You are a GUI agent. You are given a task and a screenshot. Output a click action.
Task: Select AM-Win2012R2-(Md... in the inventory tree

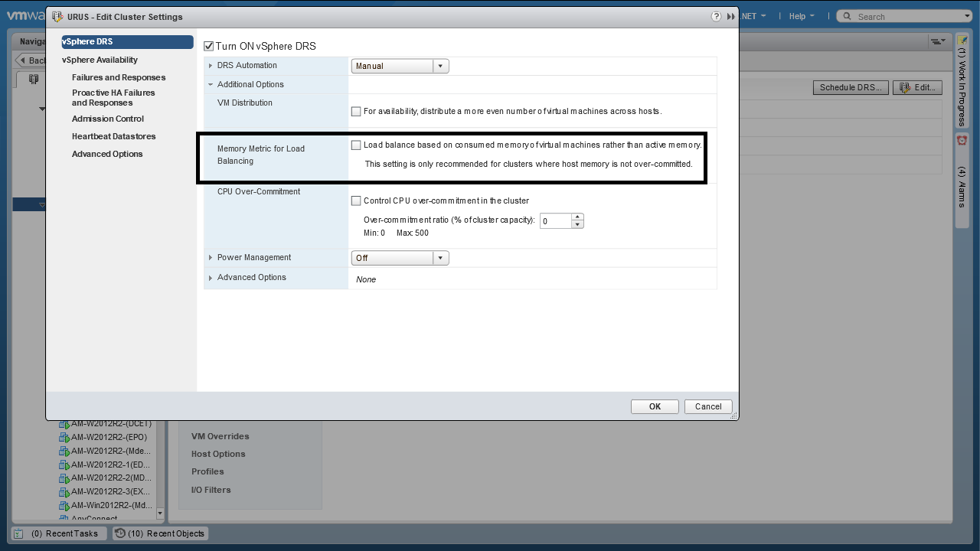coord(112,506)
